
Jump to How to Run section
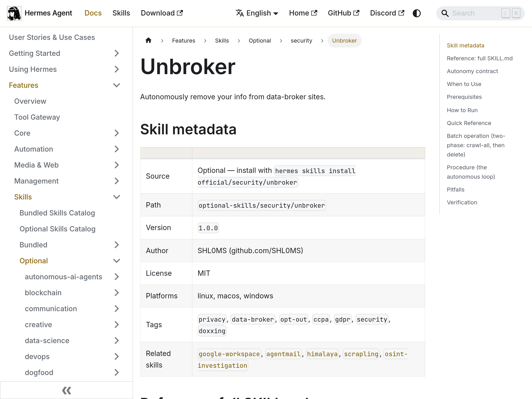pyautogui.click(x=462, y=110)
